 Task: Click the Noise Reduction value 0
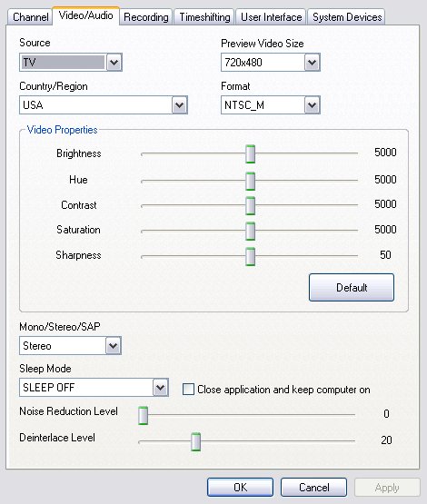[386, 414]
